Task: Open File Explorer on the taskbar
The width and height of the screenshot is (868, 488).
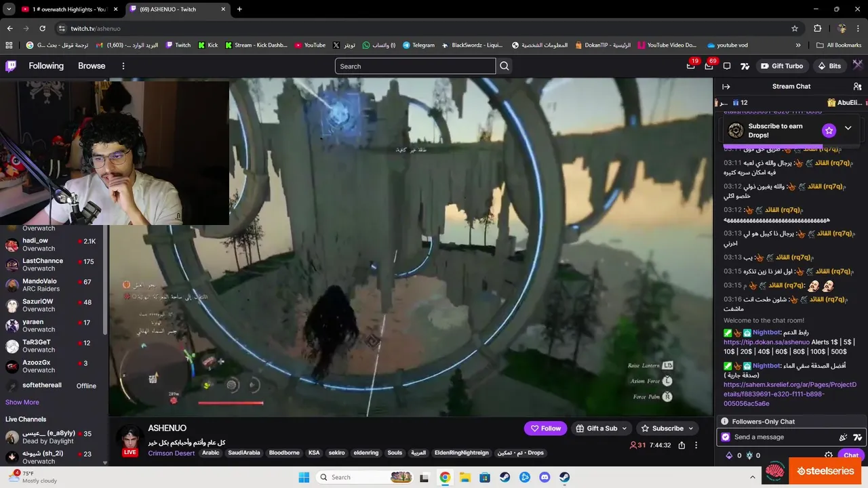Action: [465, 477]
